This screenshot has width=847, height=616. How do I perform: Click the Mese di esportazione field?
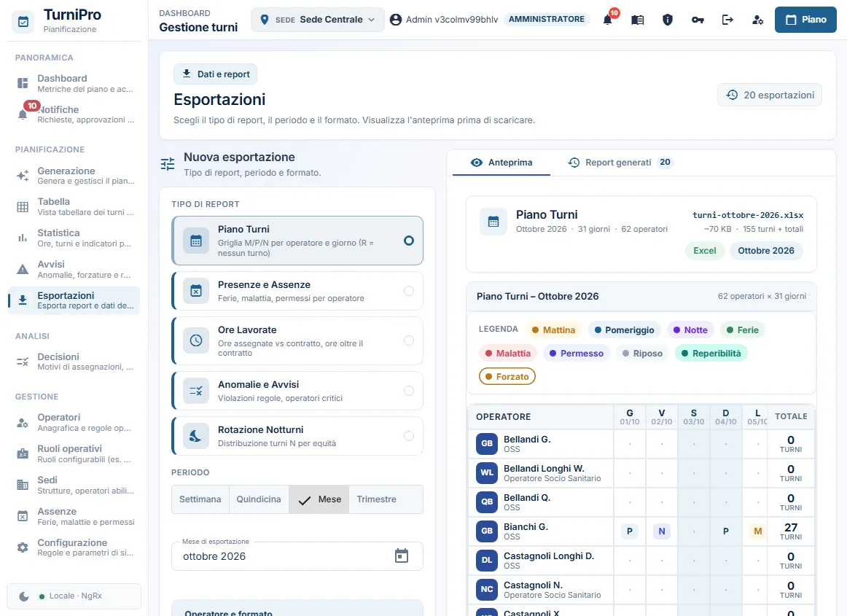coord(297,556)
